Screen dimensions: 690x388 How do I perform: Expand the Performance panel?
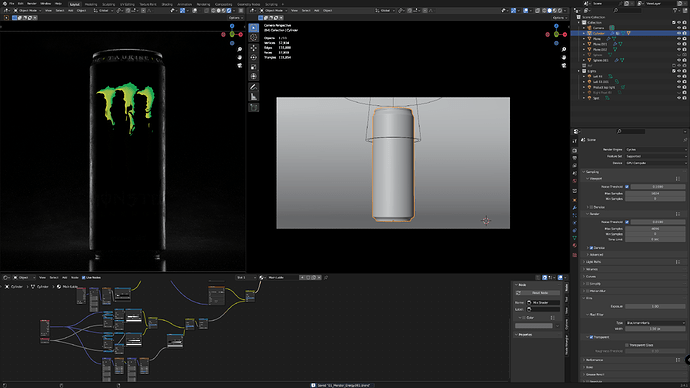pos(595,360)
